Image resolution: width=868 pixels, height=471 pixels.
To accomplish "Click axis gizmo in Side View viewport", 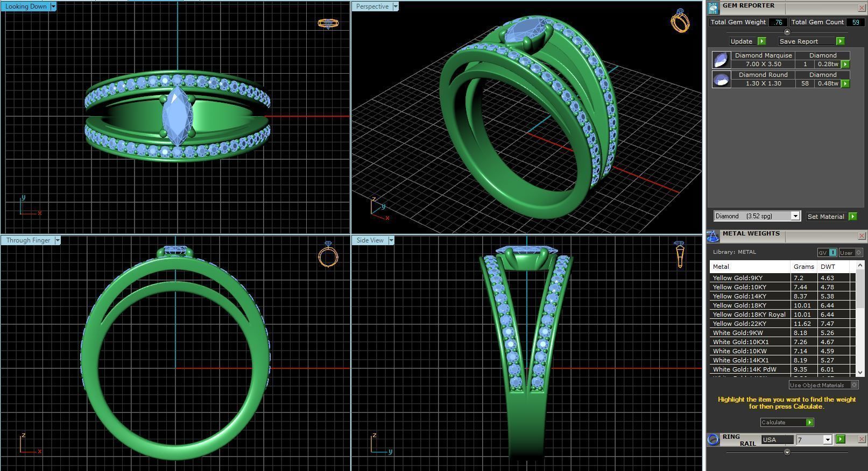I will tap(382, 444).
